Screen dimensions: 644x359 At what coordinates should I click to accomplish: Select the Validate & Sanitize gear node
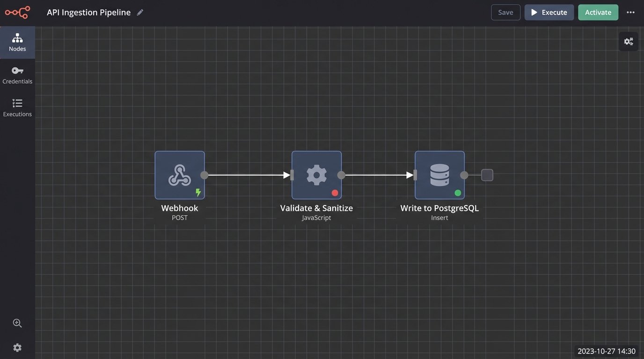pyautogui.click(x=316, y=175)
